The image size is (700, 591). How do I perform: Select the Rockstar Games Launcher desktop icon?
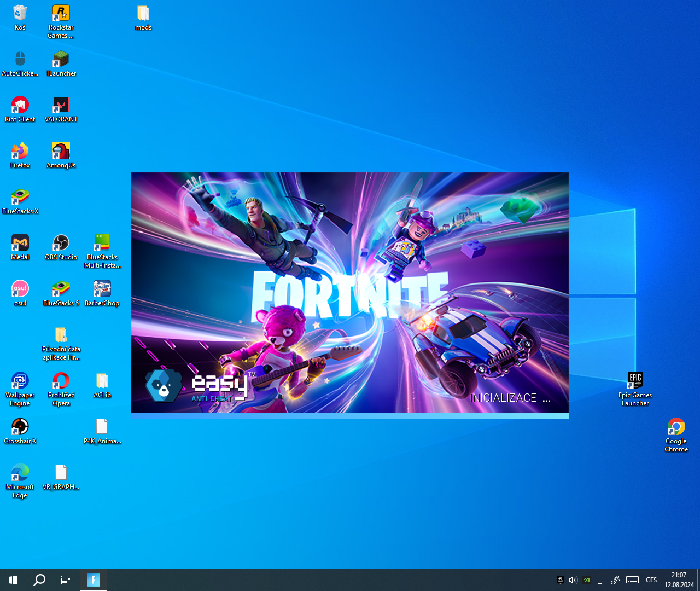coord(61,21)
